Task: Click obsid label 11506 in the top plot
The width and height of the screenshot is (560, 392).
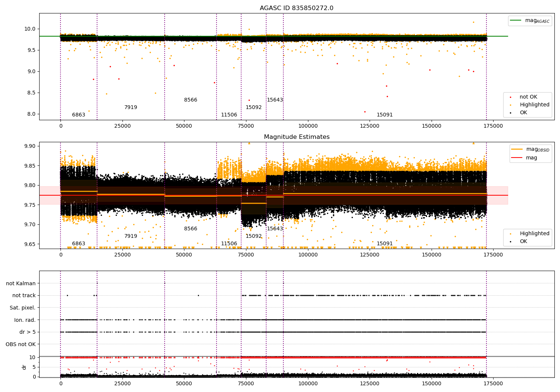Action: 229,115
